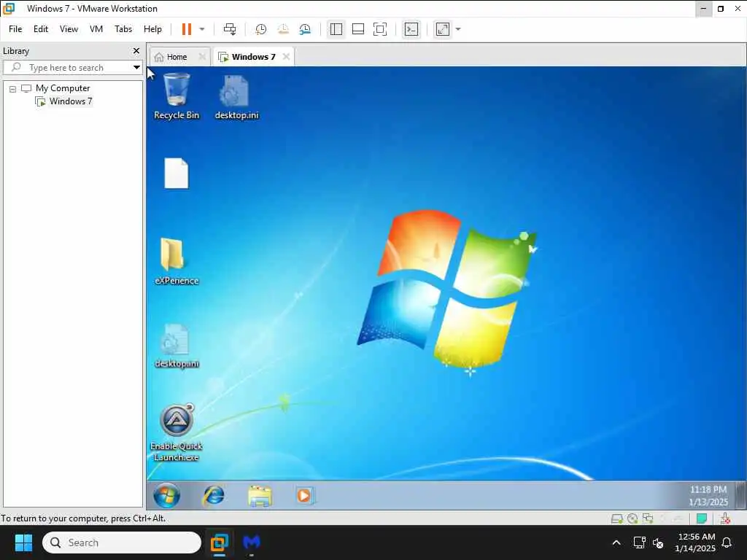Open the host notifications bell
747x560 pixels.
pos(727,542)
